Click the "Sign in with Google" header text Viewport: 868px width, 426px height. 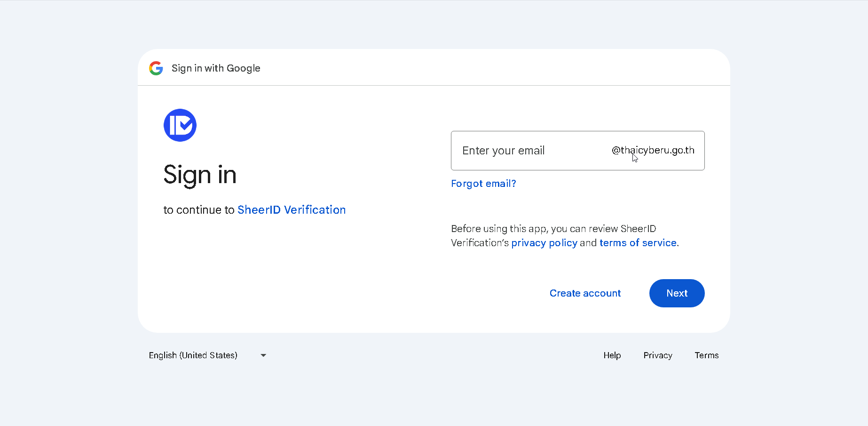(216, 68)
